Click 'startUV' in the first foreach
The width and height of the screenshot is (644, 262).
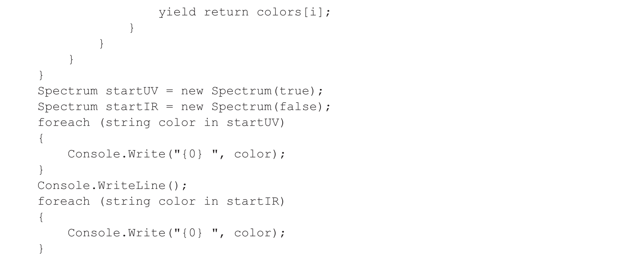pos(252,123)
